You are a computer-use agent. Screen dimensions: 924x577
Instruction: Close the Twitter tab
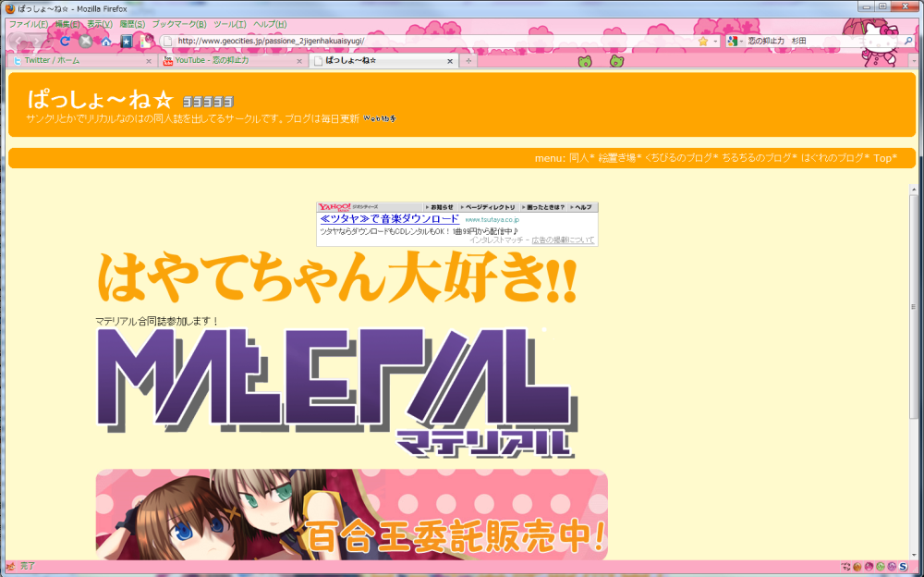[x=149, y=61]
